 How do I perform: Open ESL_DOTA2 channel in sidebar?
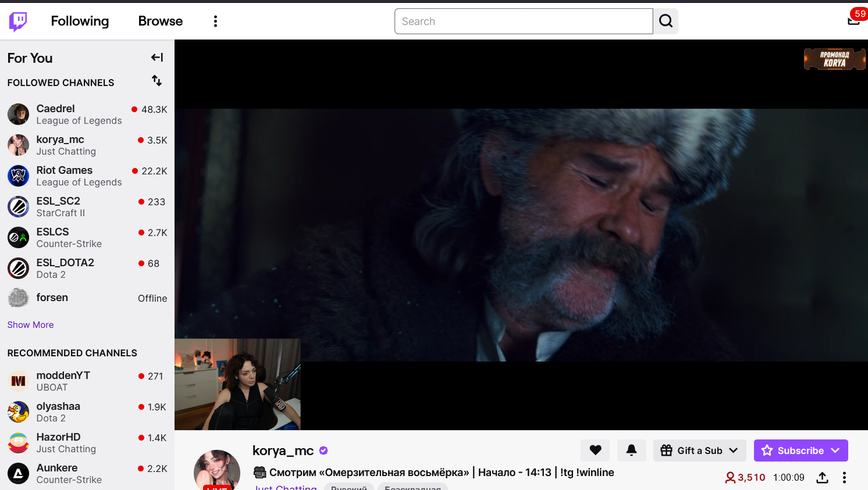87,269
